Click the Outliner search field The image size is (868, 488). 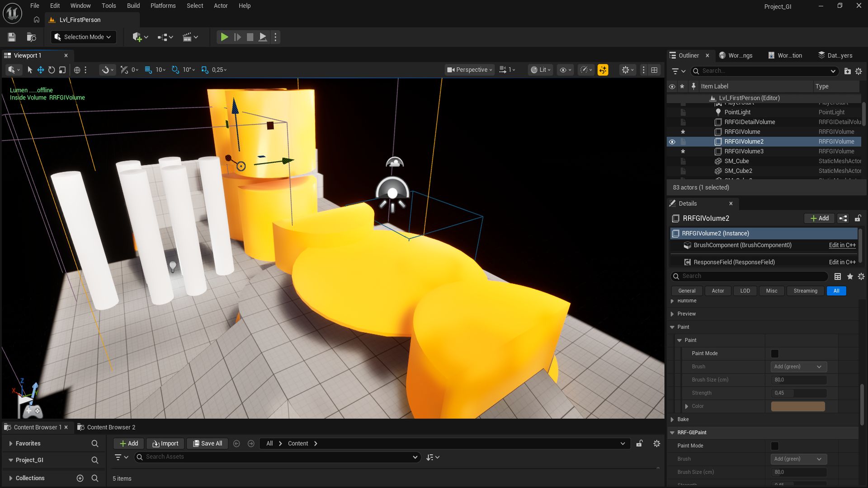pos(764,71)
